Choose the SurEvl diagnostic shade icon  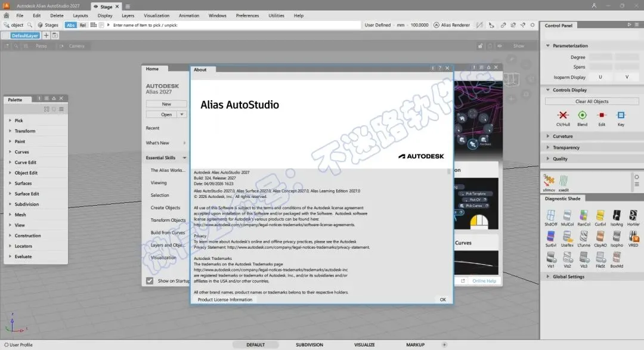coord(551,236)
